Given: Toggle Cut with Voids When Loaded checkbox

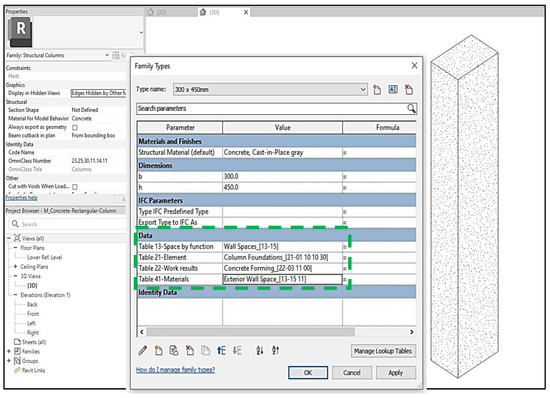Looking at the screenshot, I should coord(75,187).
